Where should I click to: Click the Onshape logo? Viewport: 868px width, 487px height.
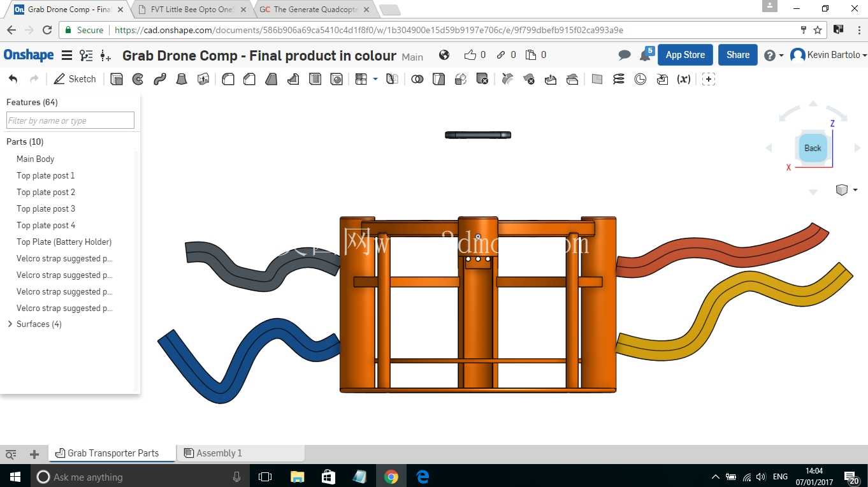click(x=29, y=55)
